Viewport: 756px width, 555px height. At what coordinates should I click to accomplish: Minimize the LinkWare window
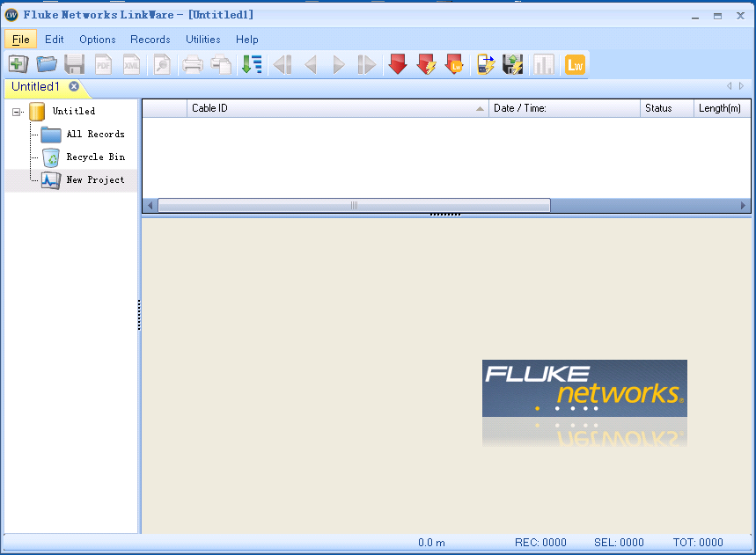(695, 16)
